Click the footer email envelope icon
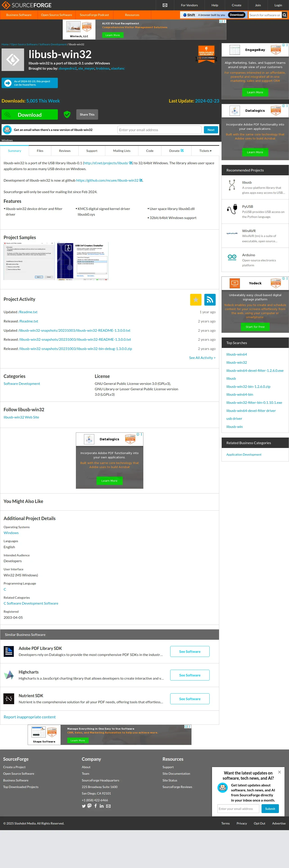This screenshot has height=868, width=289. (108, 806)
